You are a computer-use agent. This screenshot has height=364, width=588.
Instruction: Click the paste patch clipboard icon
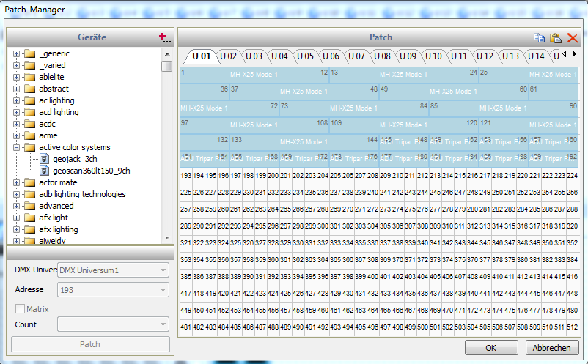point(556,38)
